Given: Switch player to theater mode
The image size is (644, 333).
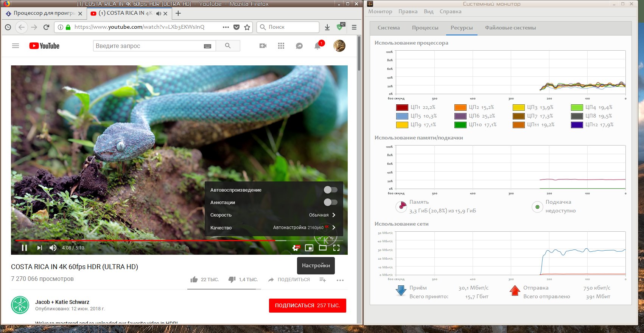Looking at the screenshot, I should (x=323, y=248).
